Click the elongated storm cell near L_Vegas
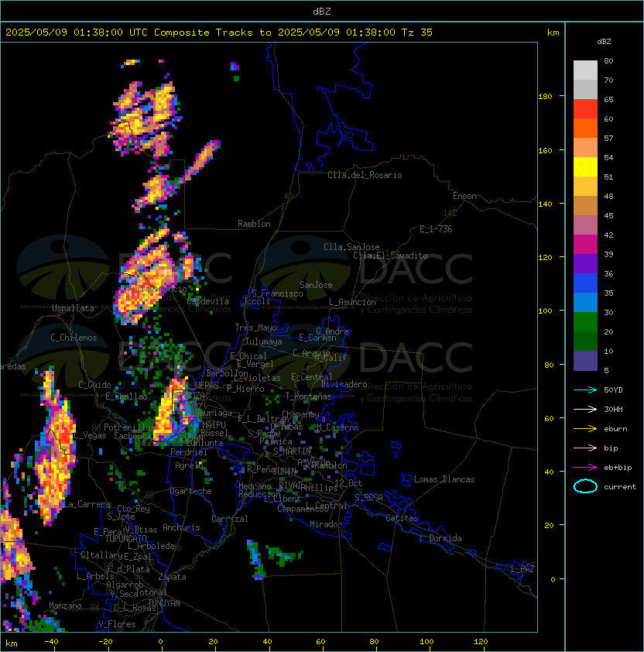 (55, 449)
